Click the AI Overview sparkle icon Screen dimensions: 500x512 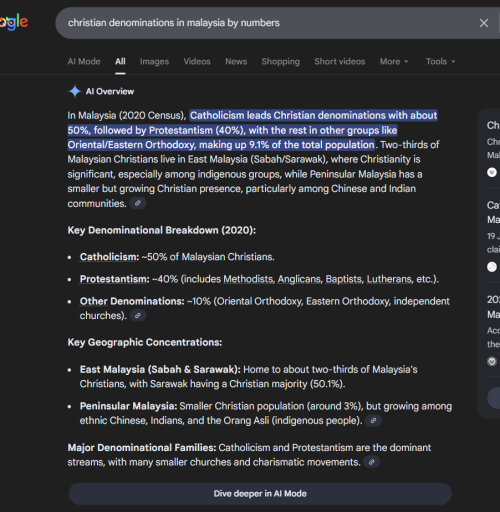coord(75,91)
